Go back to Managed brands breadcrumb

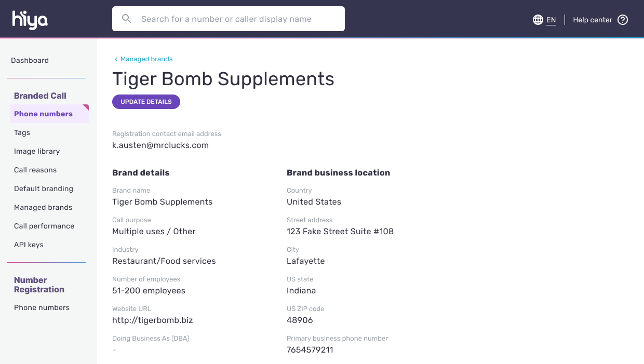tap(146, 59)
